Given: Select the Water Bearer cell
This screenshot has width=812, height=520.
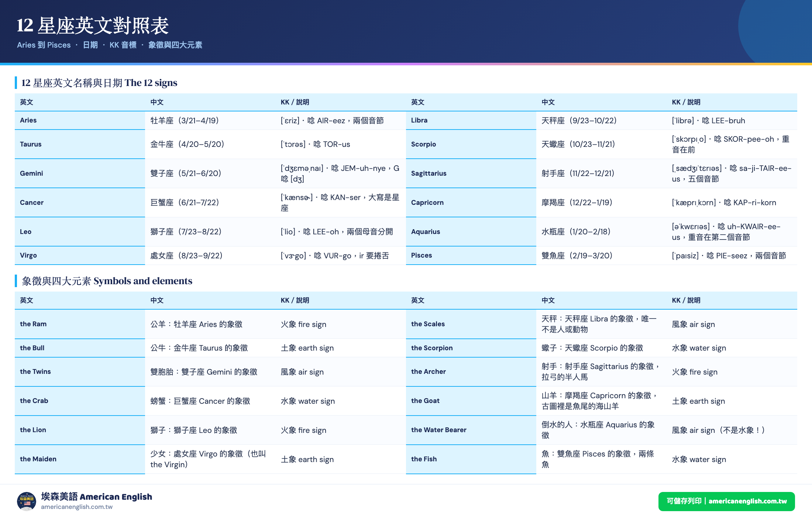Looking at the screenshot, I should point(471,430).
